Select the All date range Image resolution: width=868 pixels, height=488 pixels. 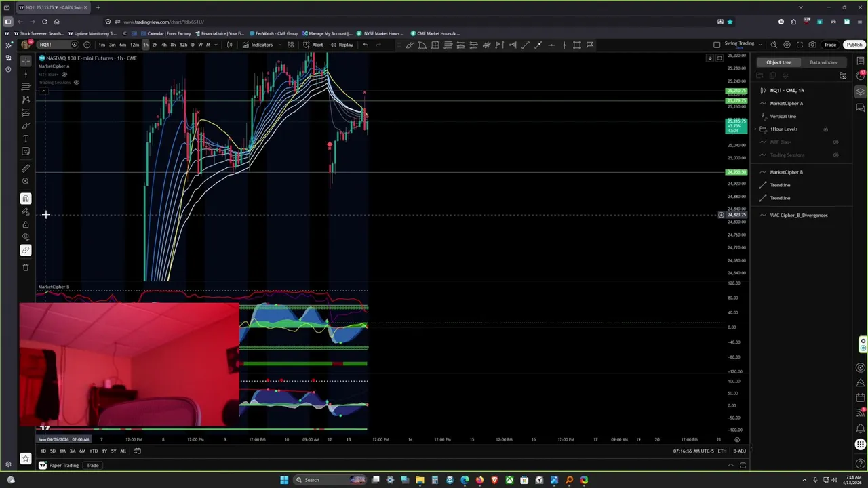point(123,451)
